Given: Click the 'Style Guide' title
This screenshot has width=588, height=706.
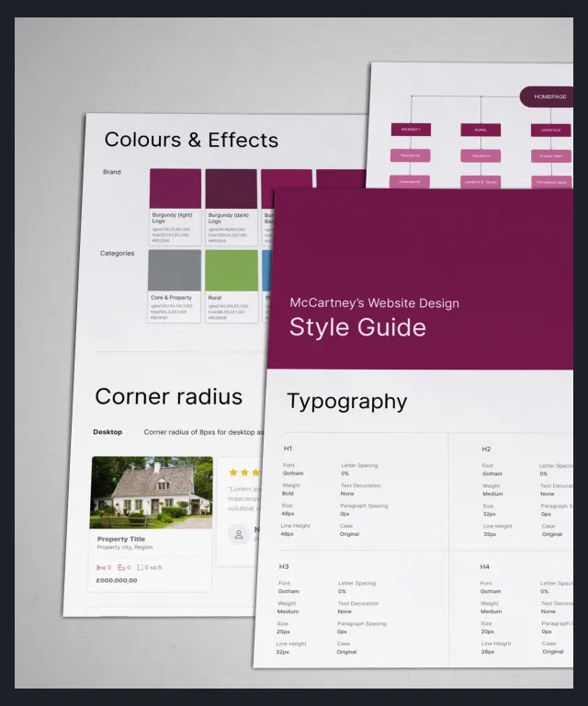Looking at the screenshot, I should pyautogui.click(x=357, y=327).
